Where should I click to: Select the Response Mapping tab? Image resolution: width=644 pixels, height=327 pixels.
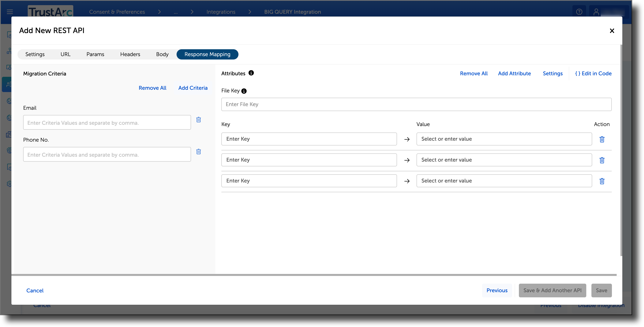pyautogui.click(x=207, y=54)
